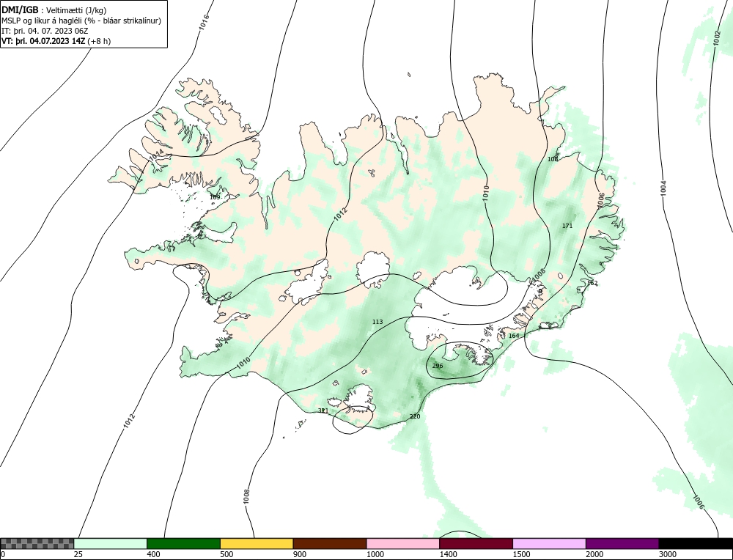Viewport: 733px width, 560px height.
Task: Click the dark green 400–500 legend swatch
Action: 183,543
